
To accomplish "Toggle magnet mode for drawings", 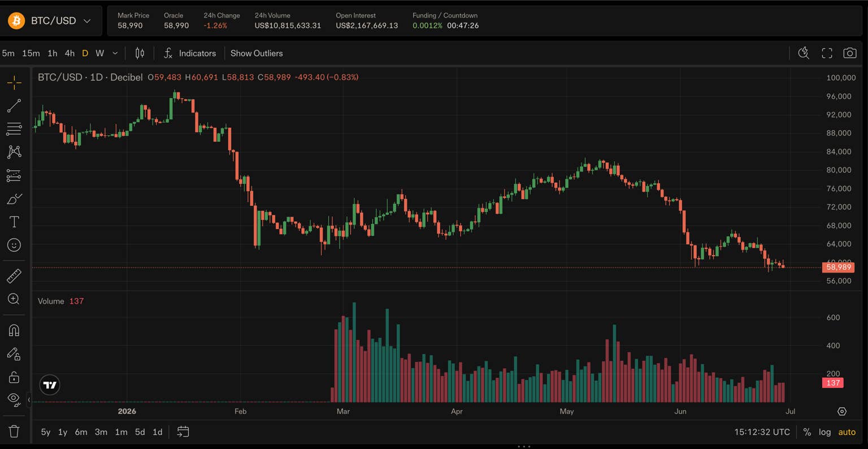I will [x=14, y=330].
